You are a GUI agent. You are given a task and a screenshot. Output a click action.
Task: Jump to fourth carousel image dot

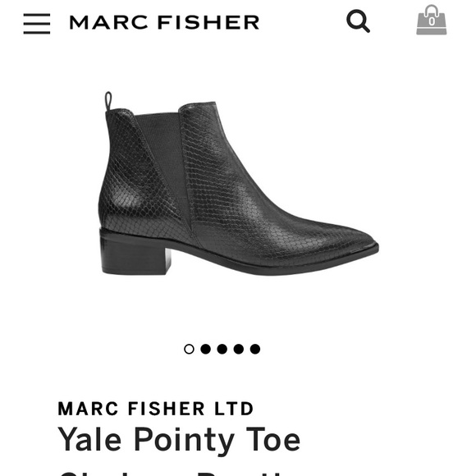click(x=239, y=349)
